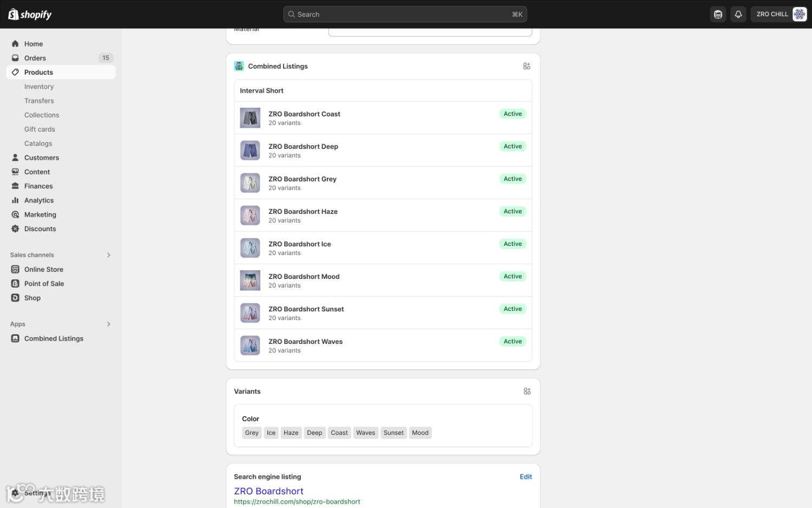Open Transfers subsection

pos(39,101)
